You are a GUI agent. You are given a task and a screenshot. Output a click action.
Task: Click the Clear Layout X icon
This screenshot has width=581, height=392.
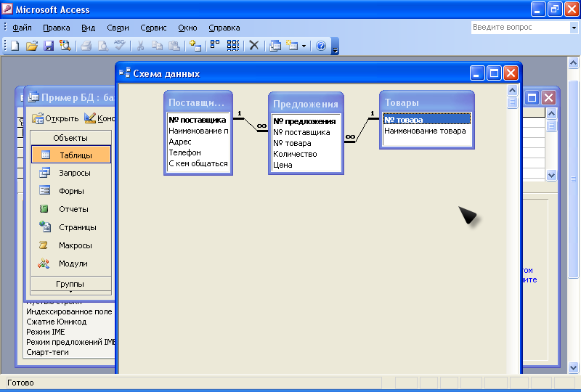[253, 46]
